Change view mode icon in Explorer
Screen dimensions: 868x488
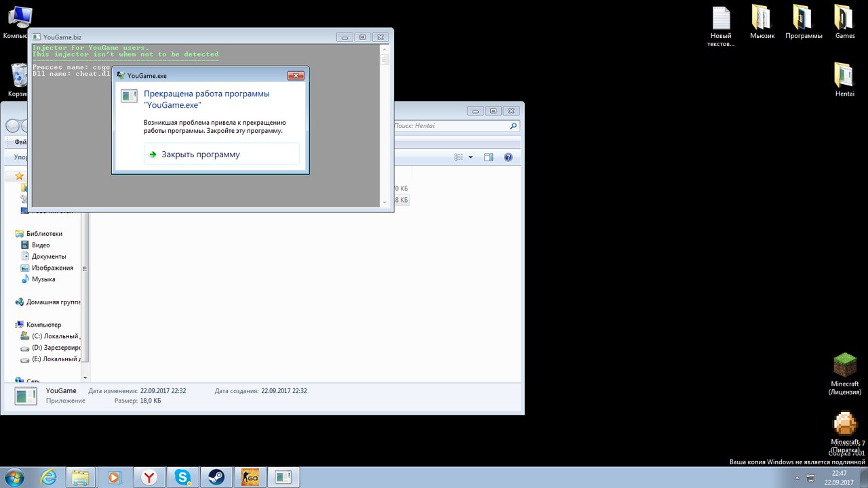point(459,157)
